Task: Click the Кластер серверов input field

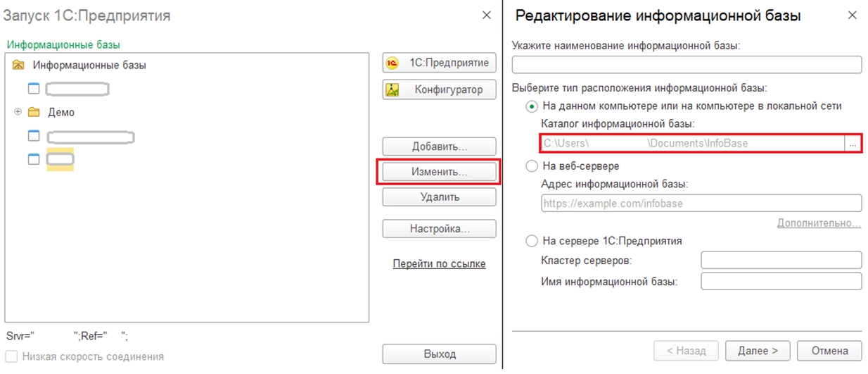Action: click(x=781, y=260)
